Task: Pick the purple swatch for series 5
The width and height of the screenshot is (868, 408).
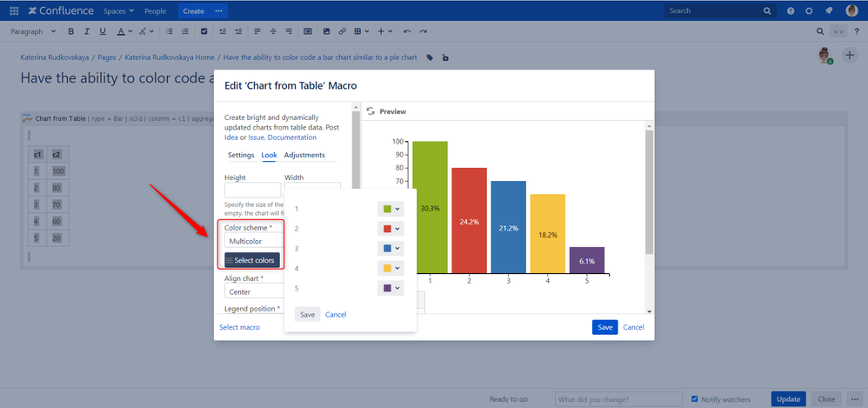Action: point(387,289)
